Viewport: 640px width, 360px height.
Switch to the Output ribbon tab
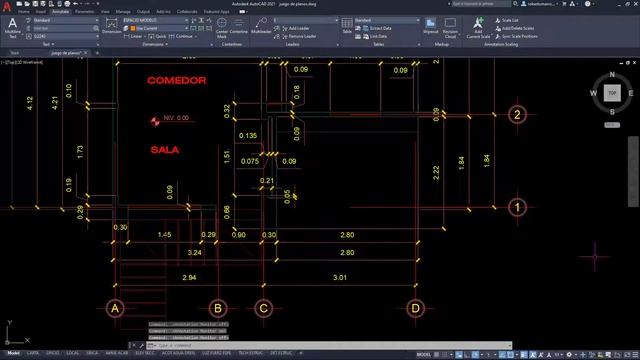tap(143, 12)
